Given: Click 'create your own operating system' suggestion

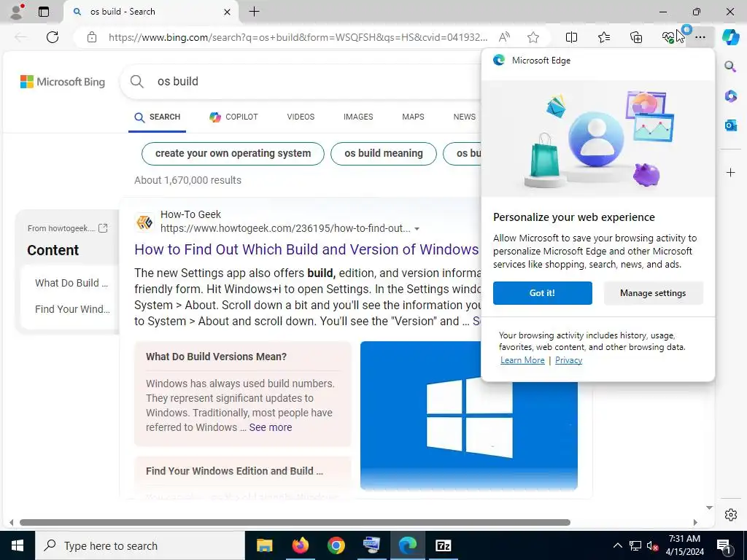Looking at the screenshot, I should [233, 153].
